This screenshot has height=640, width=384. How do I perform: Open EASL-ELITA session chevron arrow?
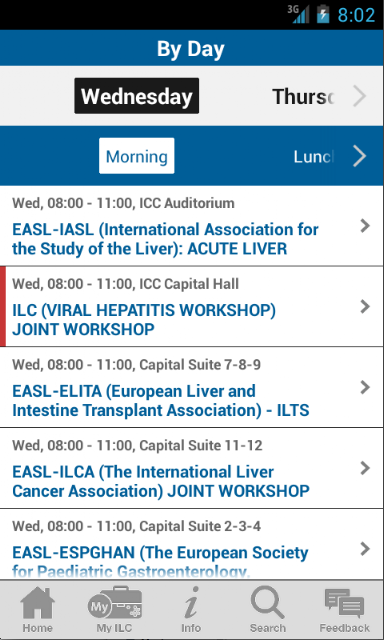coord(365,387)
